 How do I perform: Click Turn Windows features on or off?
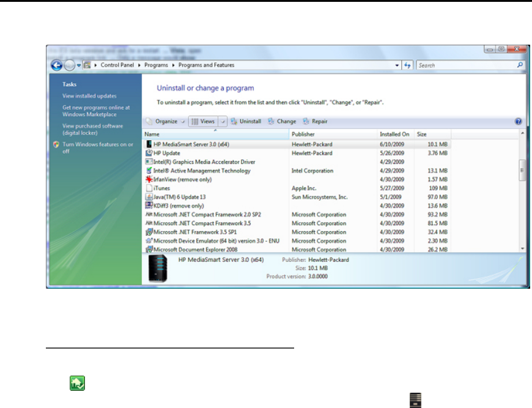coord(97,147)
